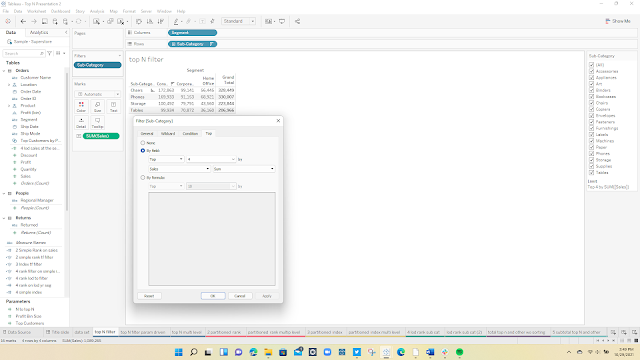Click the Fix Axes pin icon
Viewport: 640px width, 360px height.
click(212, 21)
